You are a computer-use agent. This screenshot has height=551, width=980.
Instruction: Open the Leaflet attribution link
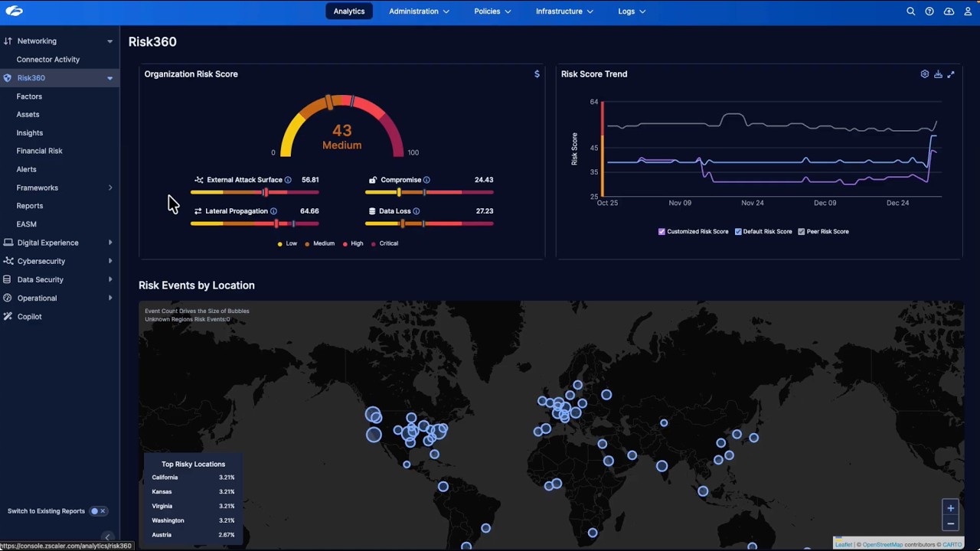[844, 545]
